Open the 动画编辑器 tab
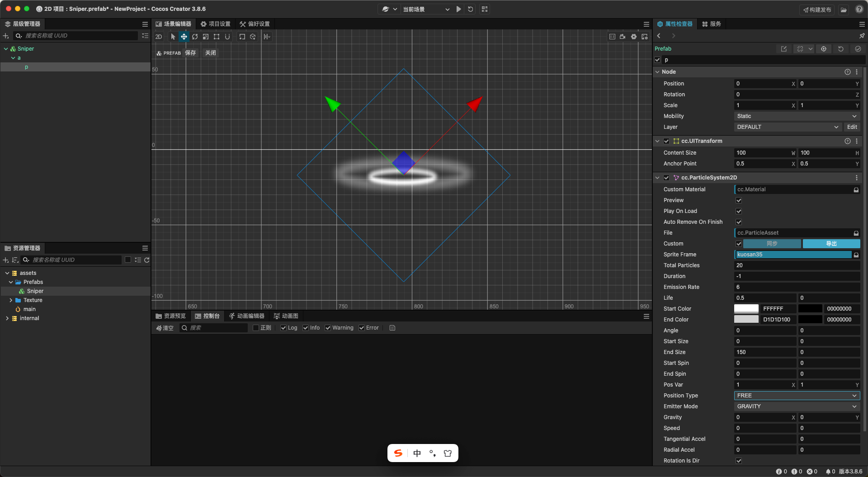The height and width of the screenshot is (477, 868). click(246, 316)
